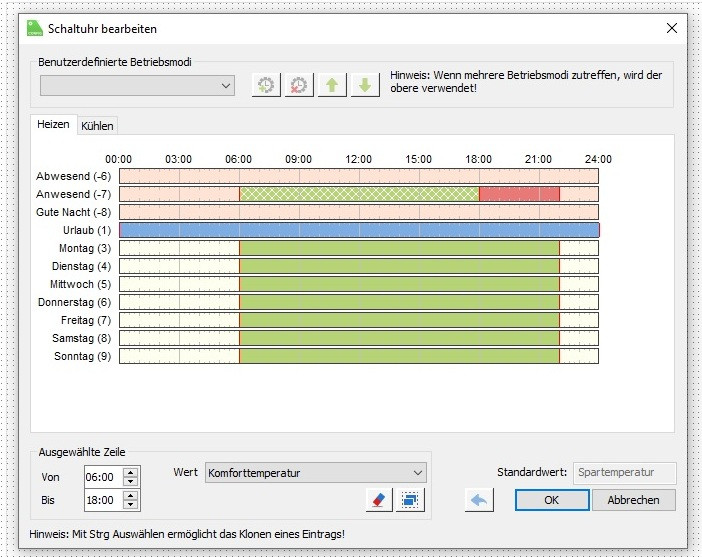Increase the Von time value

pos(130,472)
